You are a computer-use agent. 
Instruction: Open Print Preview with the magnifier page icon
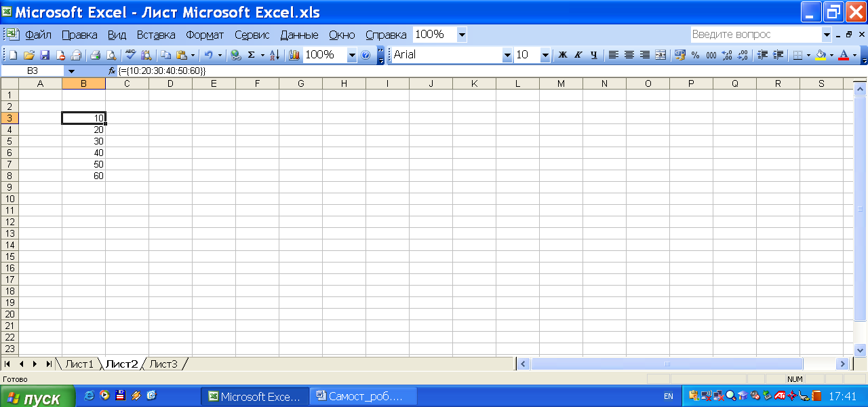tap(111, 55)
